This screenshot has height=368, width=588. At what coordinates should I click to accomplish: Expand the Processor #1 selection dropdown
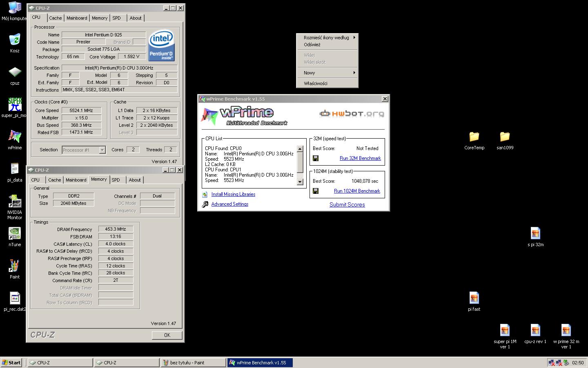(x=102, y=150)
